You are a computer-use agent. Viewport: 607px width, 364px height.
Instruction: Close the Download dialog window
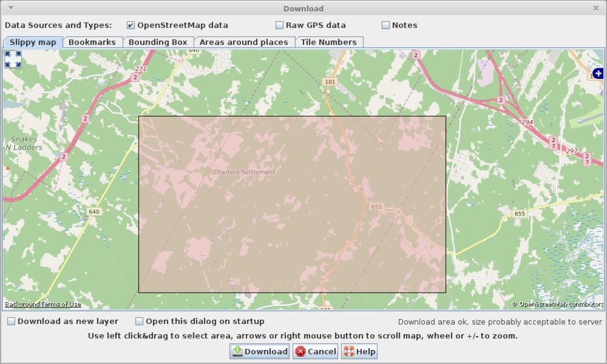[x=596, y=8]
